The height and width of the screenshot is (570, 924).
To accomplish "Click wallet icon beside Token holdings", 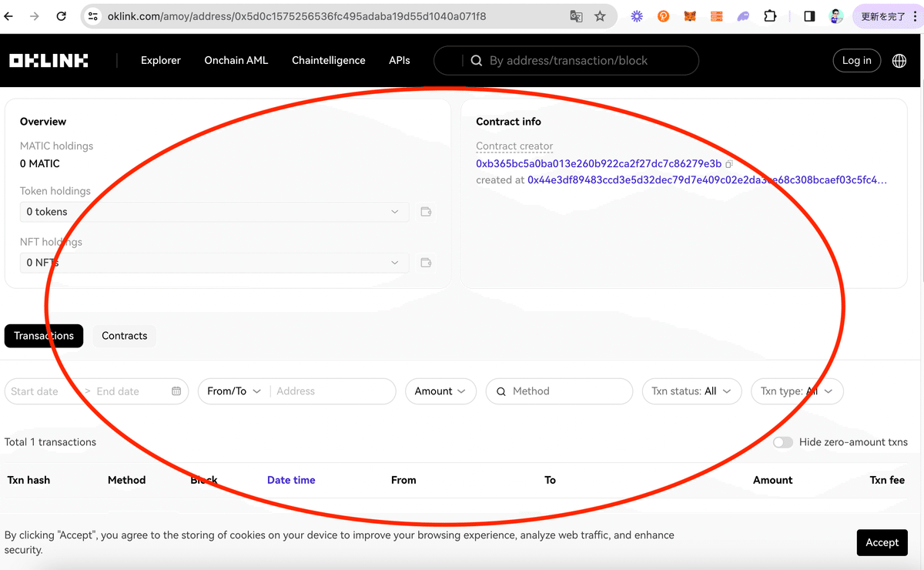I will click(x=426, y=212).
